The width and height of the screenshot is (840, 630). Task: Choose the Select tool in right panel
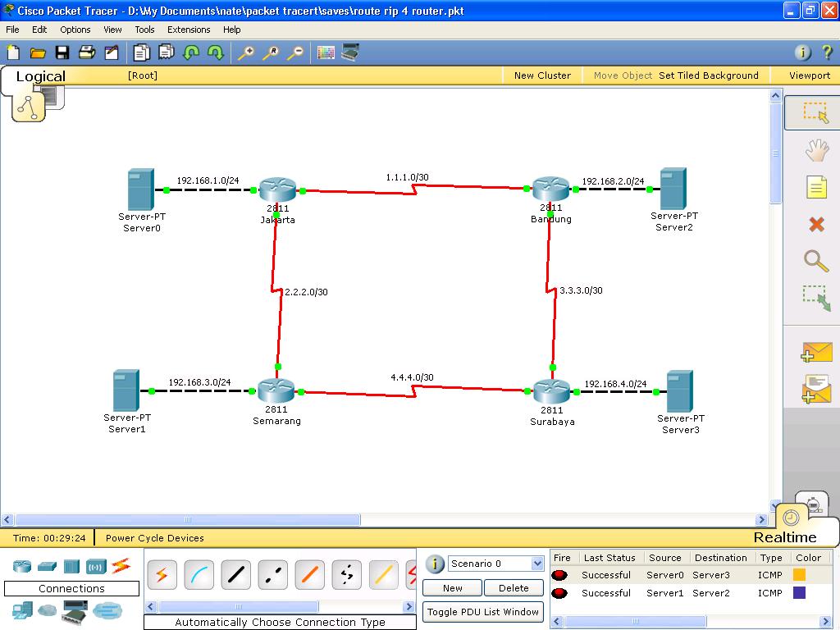816,112
